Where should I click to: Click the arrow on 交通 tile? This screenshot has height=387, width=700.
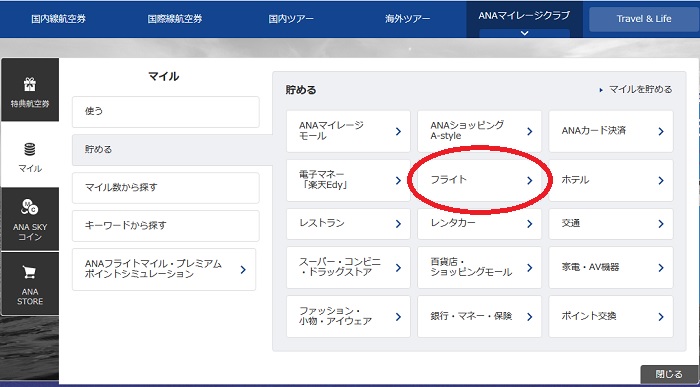(x=661, y=224)
